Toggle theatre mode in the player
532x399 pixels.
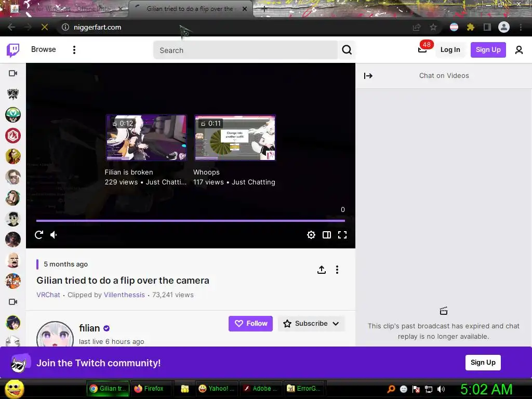coord(327,235)
